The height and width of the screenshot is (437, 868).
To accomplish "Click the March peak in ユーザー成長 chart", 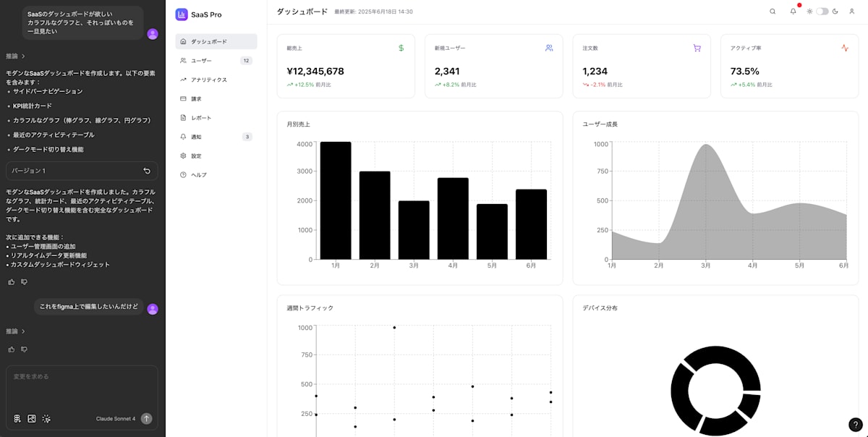I will click(706, 145).
